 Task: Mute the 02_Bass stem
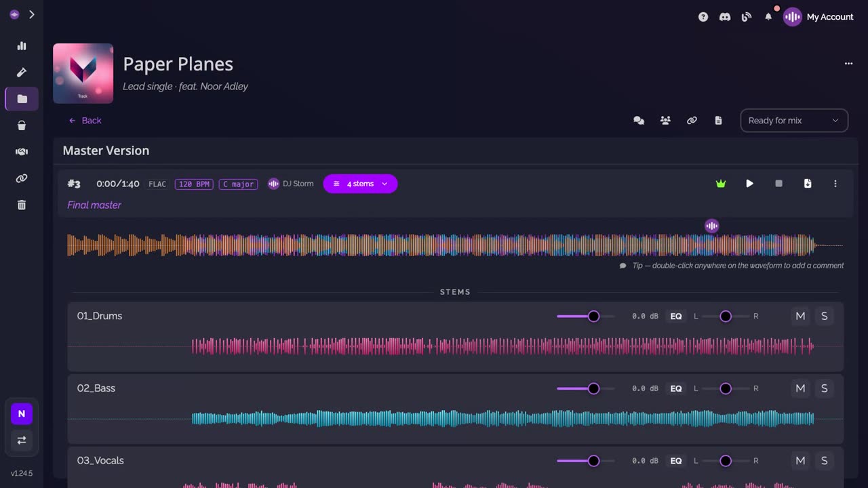click(x=800, y=388)
